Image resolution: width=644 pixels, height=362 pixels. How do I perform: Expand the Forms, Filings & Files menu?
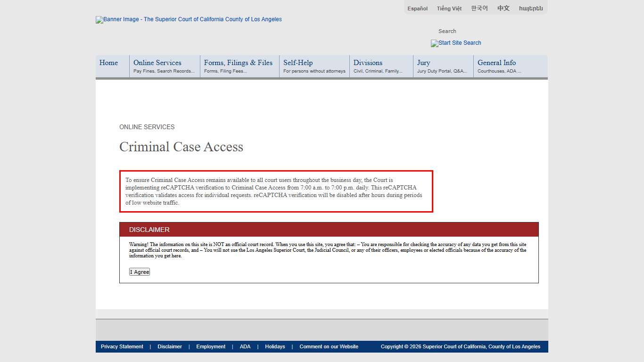(x=238, y=63)
